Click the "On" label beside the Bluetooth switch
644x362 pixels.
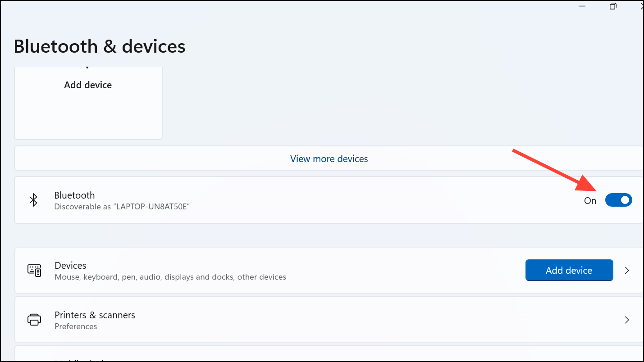[590, 201]
